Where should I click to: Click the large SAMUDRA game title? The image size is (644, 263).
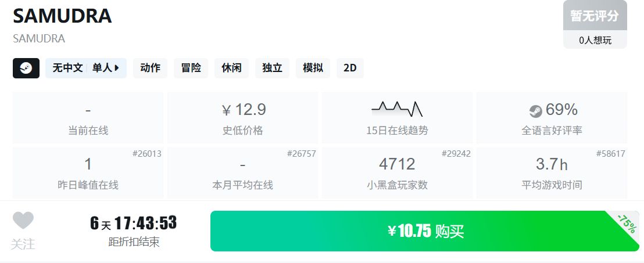click(62, 16)
